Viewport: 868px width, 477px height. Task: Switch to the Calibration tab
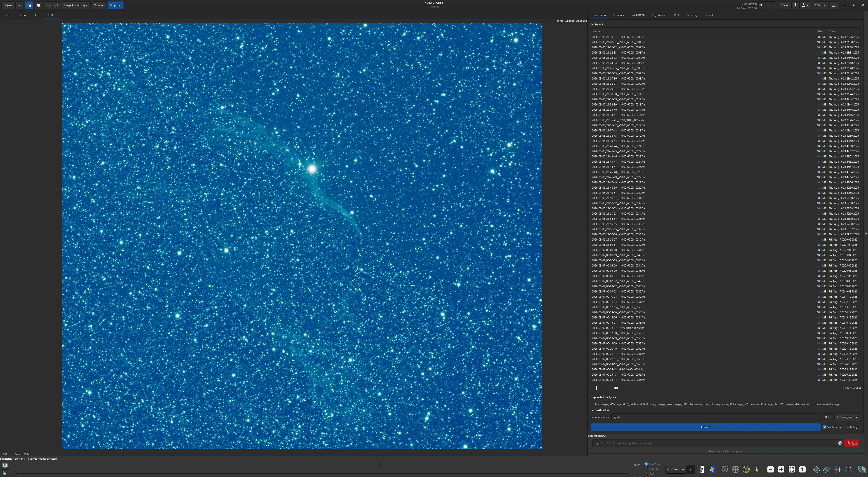point(638,15)
